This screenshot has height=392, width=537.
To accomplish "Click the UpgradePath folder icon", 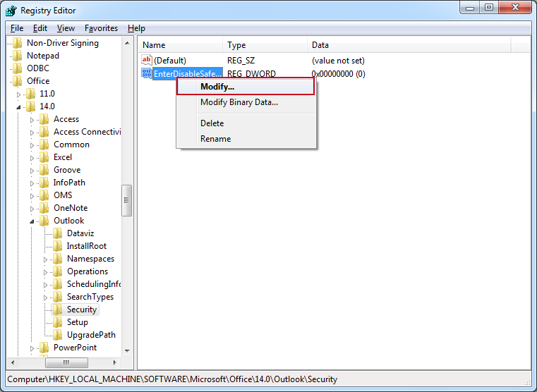I will [58, 335].
